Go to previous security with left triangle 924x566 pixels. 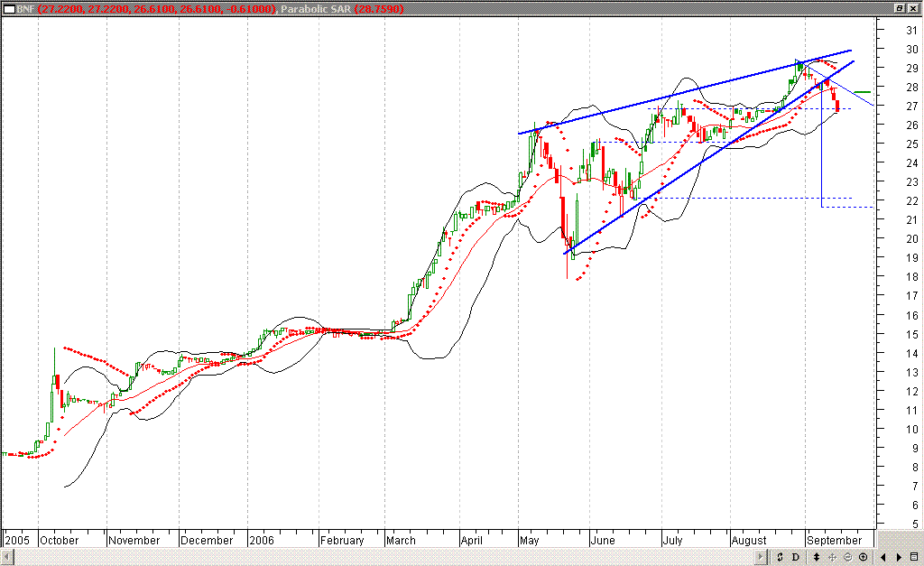[x=883, y=557]
